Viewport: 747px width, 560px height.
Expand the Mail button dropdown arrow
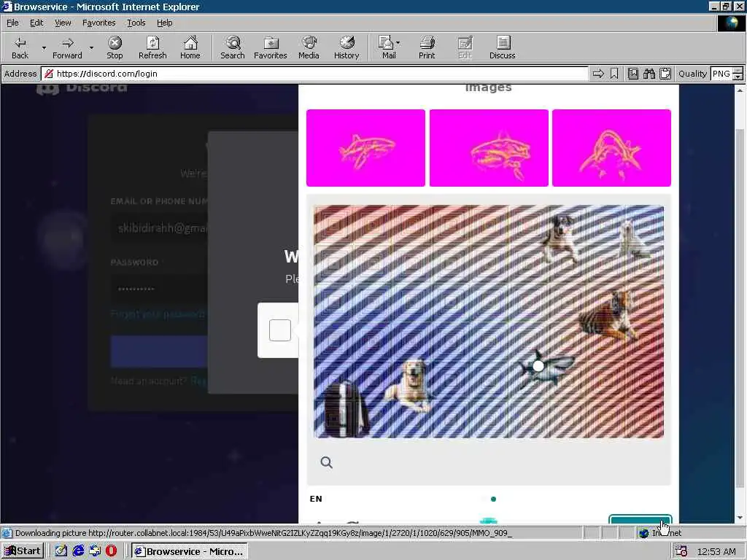pyautogui.click(x=398, y=43)
